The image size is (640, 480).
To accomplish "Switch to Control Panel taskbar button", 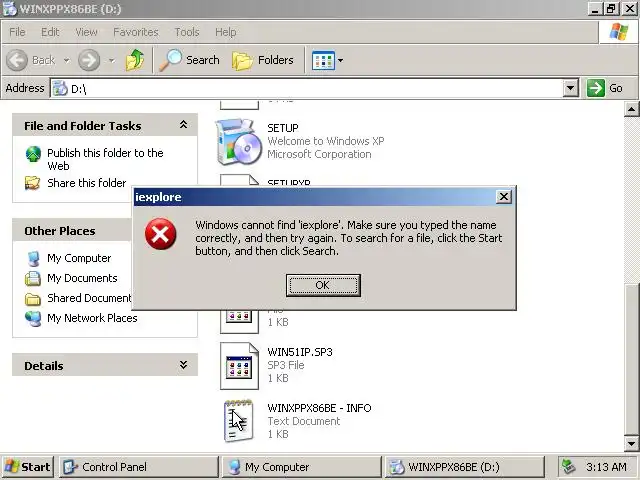I will coord(139,467).
